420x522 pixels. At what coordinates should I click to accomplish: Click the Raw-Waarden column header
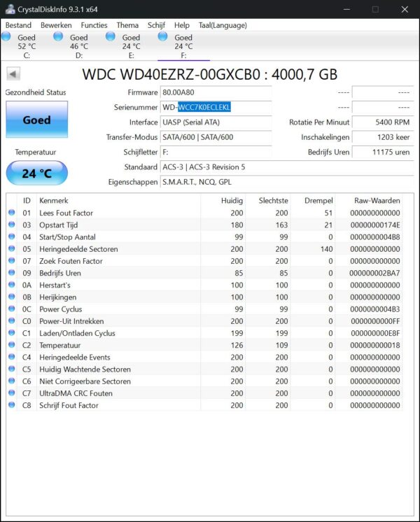377,200
